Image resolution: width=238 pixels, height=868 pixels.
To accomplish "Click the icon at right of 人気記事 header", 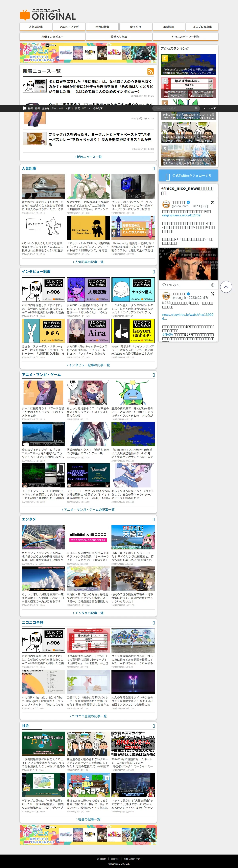I will click(154, 168).
